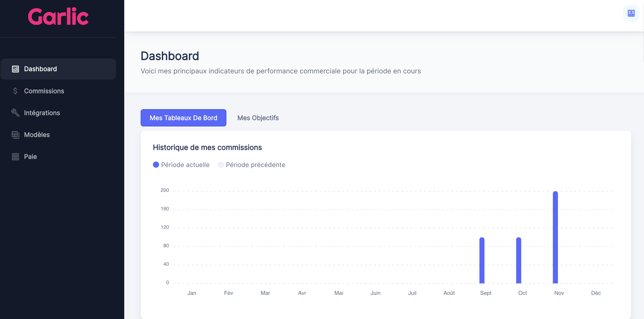The height and width of the screenshot is (319, 644).
Task: Click the Juin axis label
Action: pos(375,293)
